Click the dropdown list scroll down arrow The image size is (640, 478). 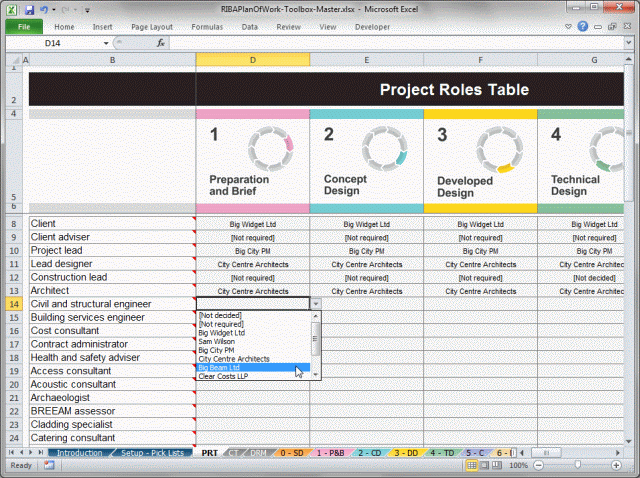(x=316, y=374)
